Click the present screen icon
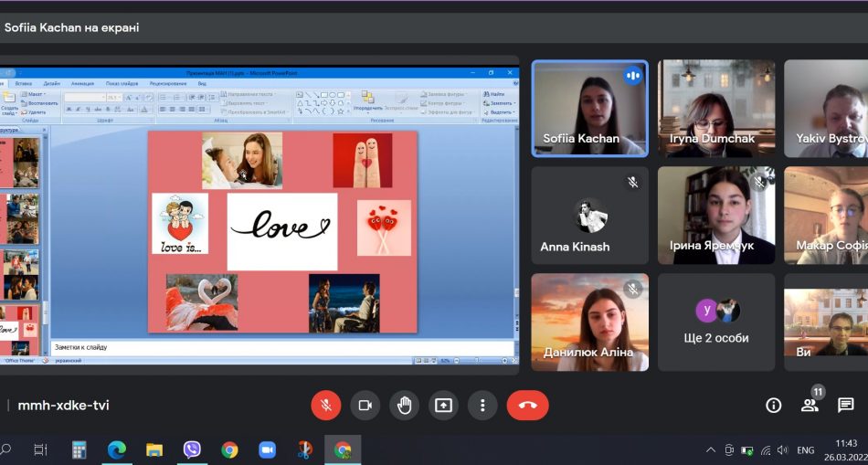The width and height of the screenshot is (868, 465). coord(443,405)
